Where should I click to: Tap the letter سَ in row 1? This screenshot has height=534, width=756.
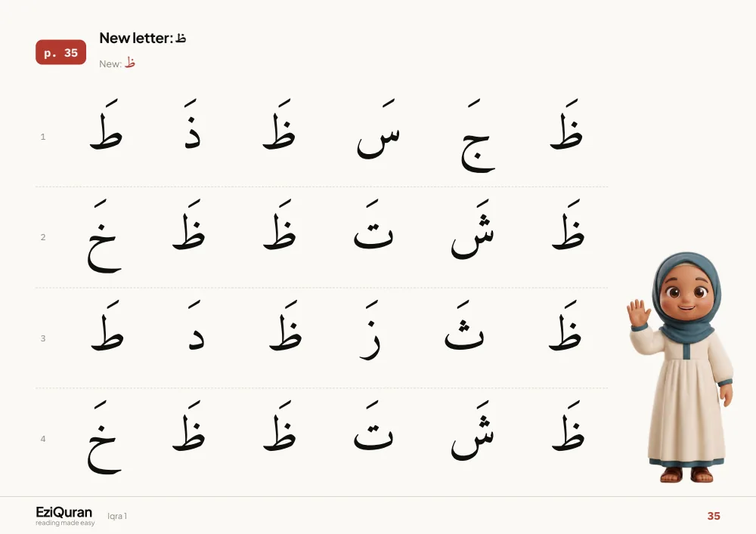click(379, 129)
